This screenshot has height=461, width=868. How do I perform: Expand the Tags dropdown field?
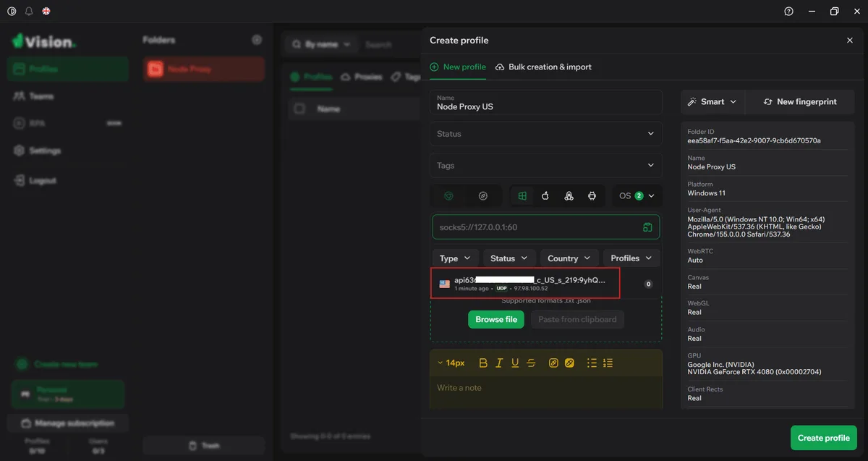[x=546, y=166]
